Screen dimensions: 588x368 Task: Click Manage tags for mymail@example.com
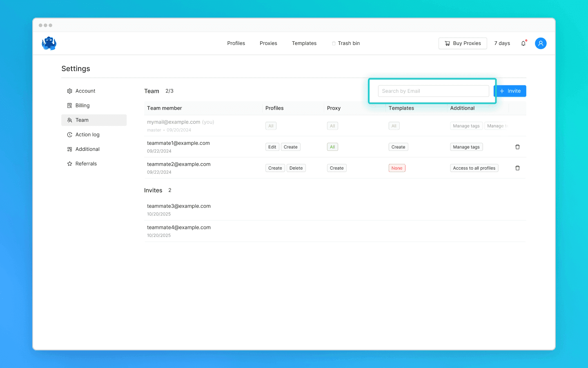click(466, 126)
